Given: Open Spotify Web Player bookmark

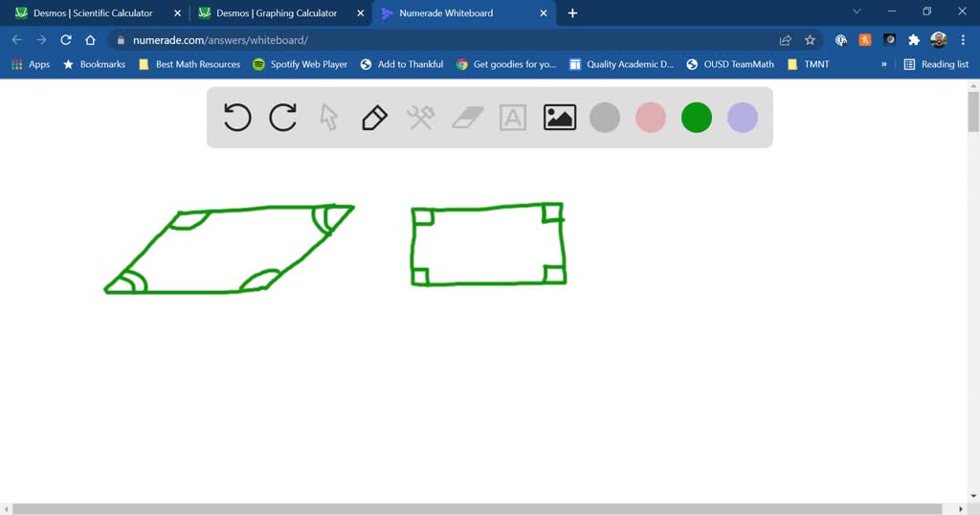Looking at the screenshot, I should 300,64.
